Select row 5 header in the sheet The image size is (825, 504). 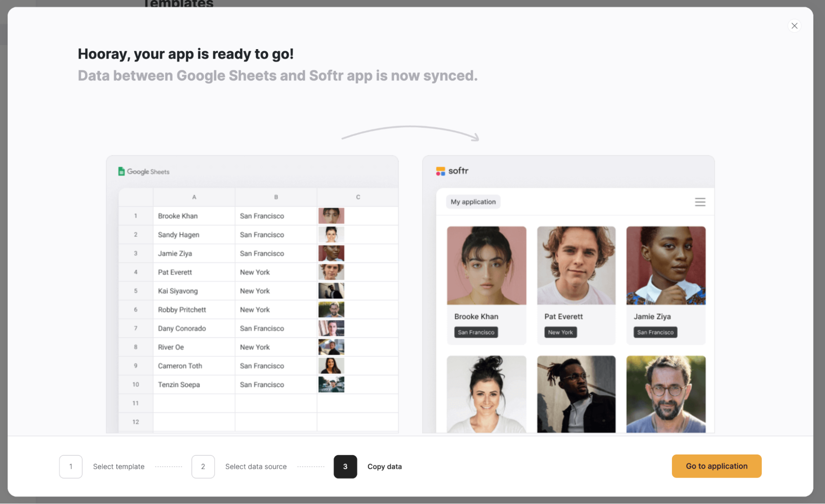pyautogui.click(x=135, y=291)
